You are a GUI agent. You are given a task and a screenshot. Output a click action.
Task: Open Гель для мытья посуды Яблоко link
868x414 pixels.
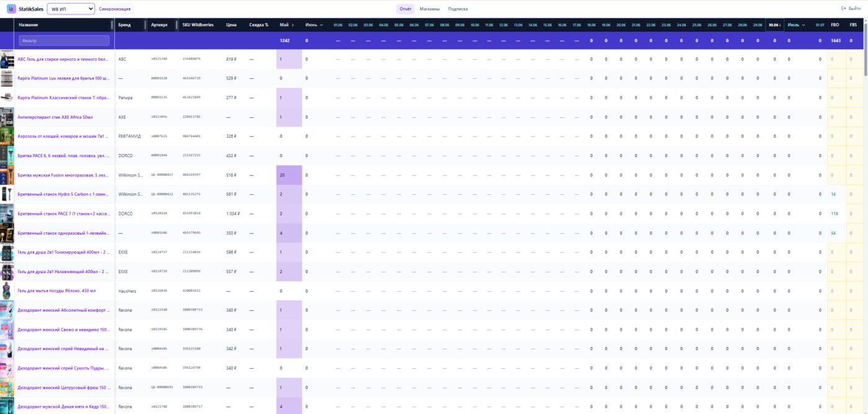[x=56, y=290]
